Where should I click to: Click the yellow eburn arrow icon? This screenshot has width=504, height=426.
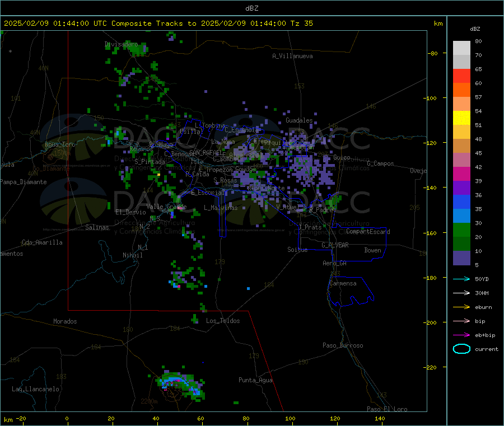[x=461, y=307]
